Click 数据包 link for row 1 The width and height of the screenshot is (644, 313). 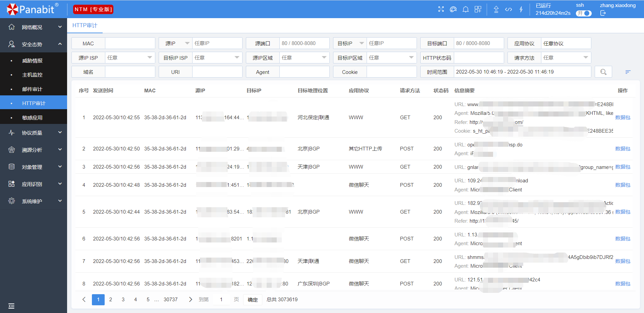tap(623, 118)
